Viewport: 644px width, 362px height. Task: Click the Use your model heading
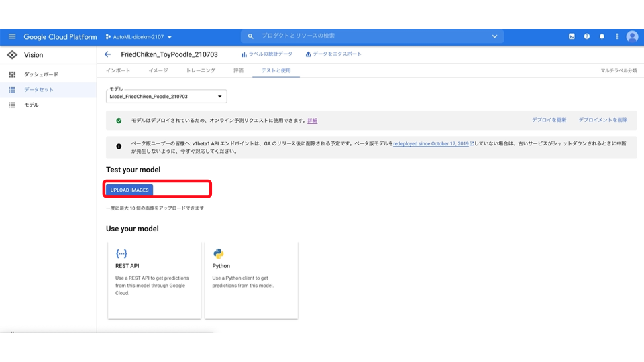[132, 229]
